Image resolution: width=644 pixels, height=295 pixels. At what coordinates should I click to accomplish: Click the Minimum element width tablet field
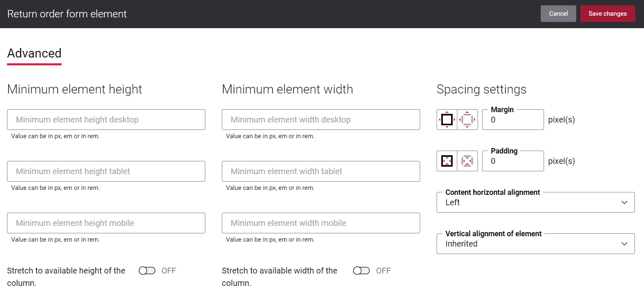click(x=321, y=171)
